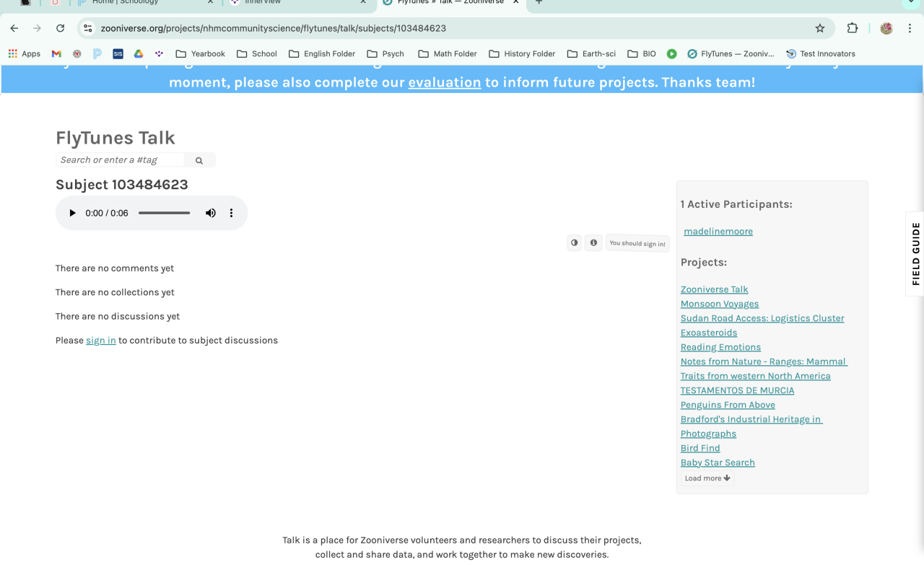Go forward with the browser forward arrow

tap(38, 28)
